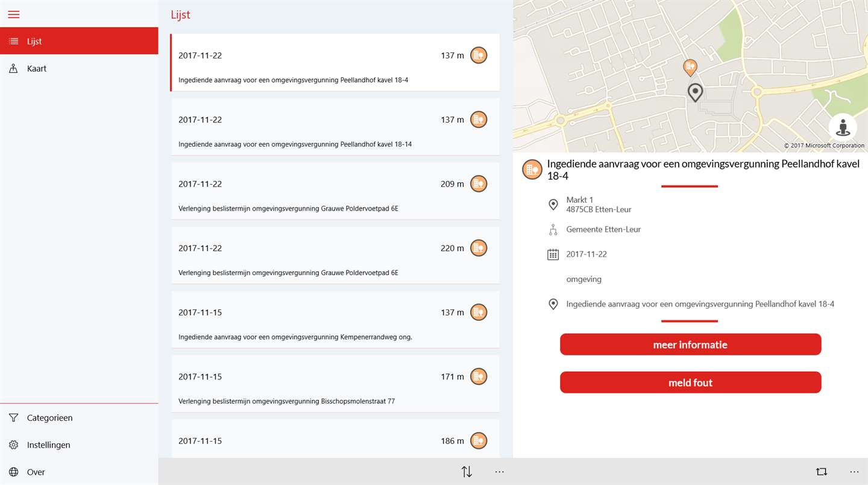Open more options in detail pane bar
This screenshot has height=485, width=868.
coord(854,472)
